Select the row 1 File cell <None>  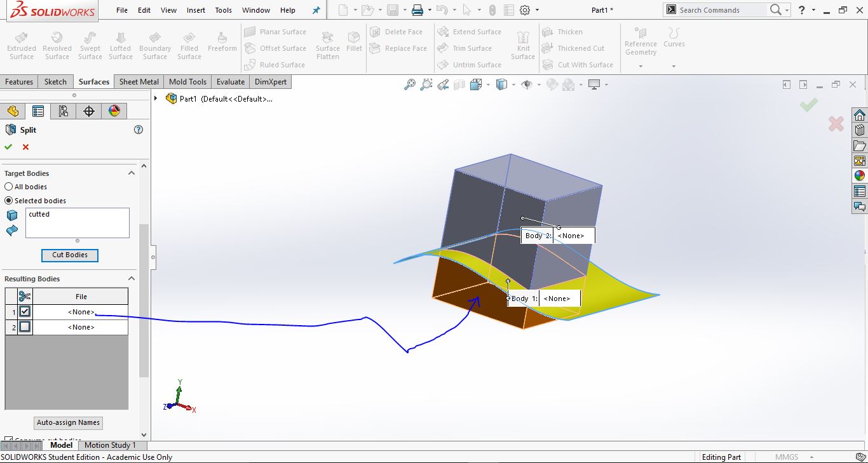pyautogui.click(x=81, y=312)
